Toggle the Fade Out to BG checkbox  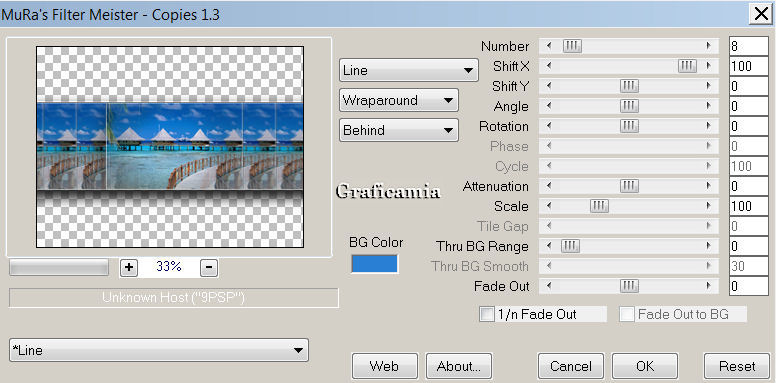(x=627, y=314)
